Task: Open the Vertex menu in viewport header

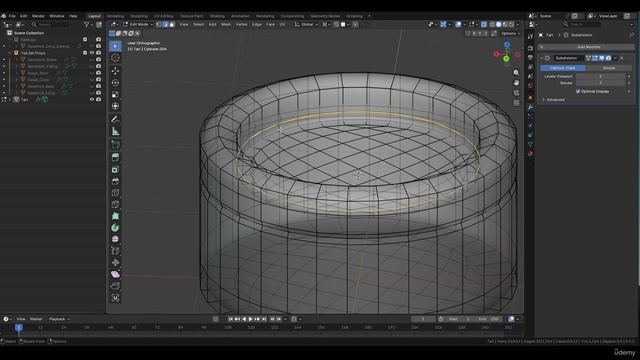Action: [241, 24]
